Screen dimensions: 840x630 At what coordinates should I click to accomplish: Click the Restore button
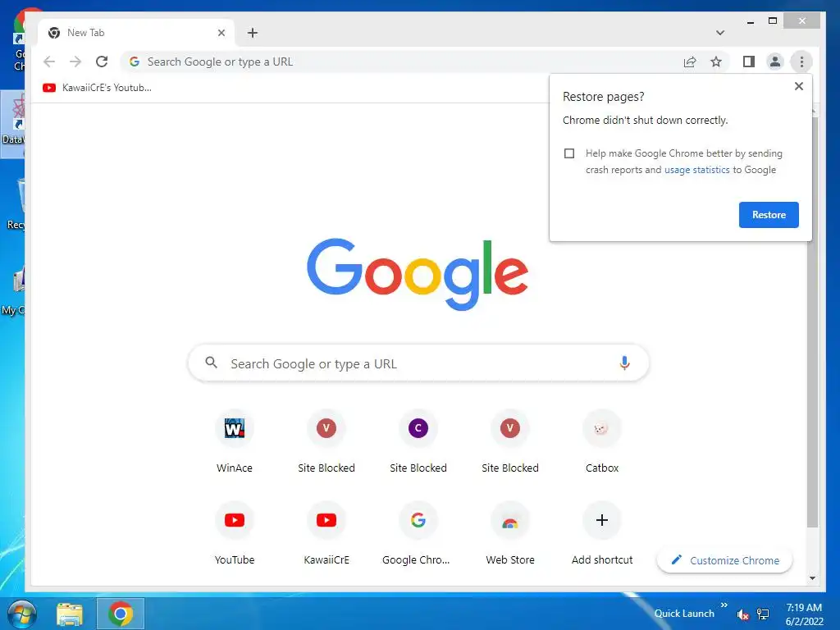point(769,215)
